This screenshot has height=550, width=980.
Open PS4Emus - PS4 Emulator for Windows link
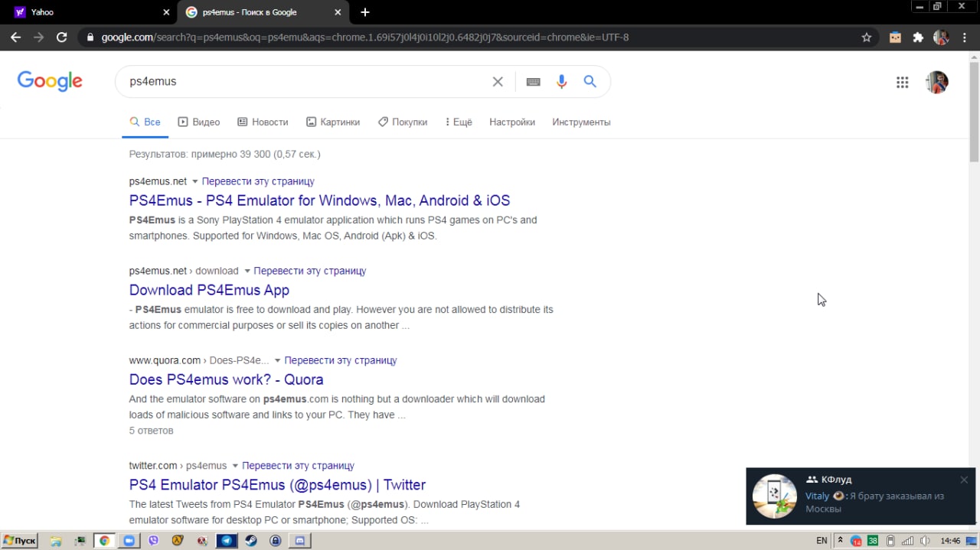click(x=319, y=200)
